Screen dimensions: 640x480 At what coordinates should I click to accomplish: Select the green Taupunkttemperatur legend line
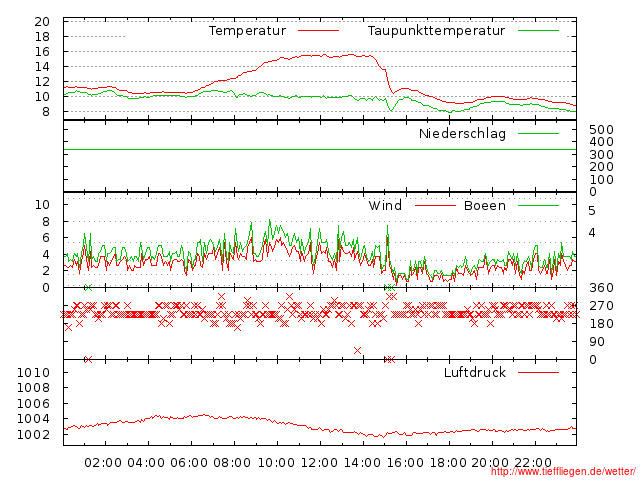click(x=538, y=31)
